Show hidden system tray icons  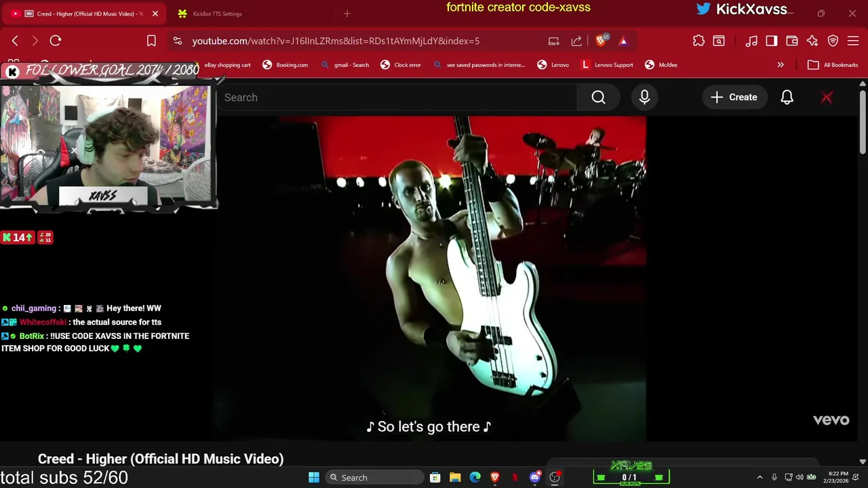759,478
